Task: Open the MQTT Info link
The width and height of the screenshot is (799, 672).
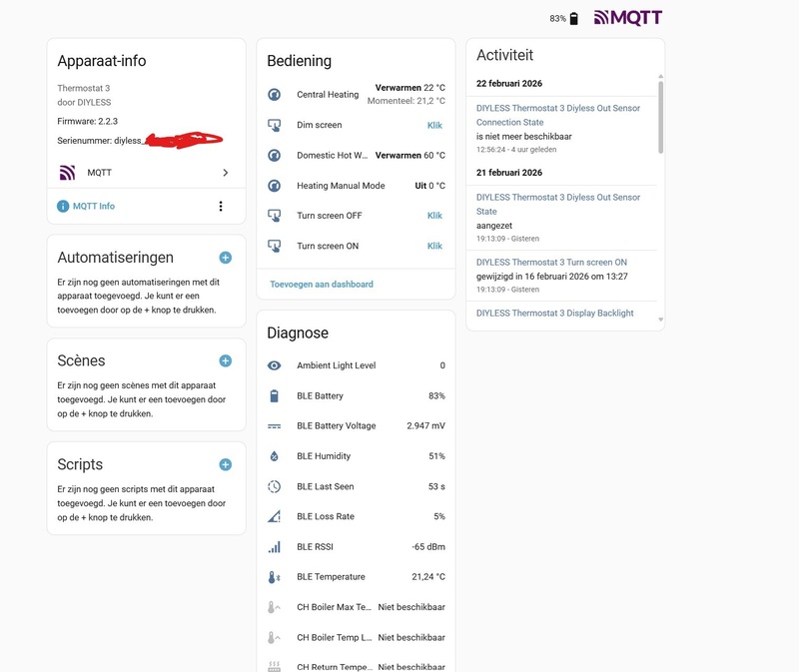Action: pyautogui.click(x=93, y=207)
